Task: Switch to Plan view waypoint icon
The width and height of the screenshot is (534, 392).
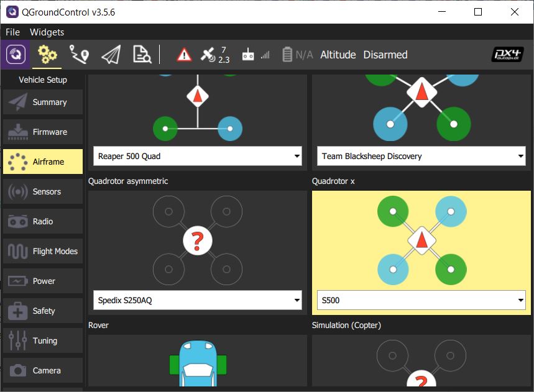Action: tap(80, 55)
